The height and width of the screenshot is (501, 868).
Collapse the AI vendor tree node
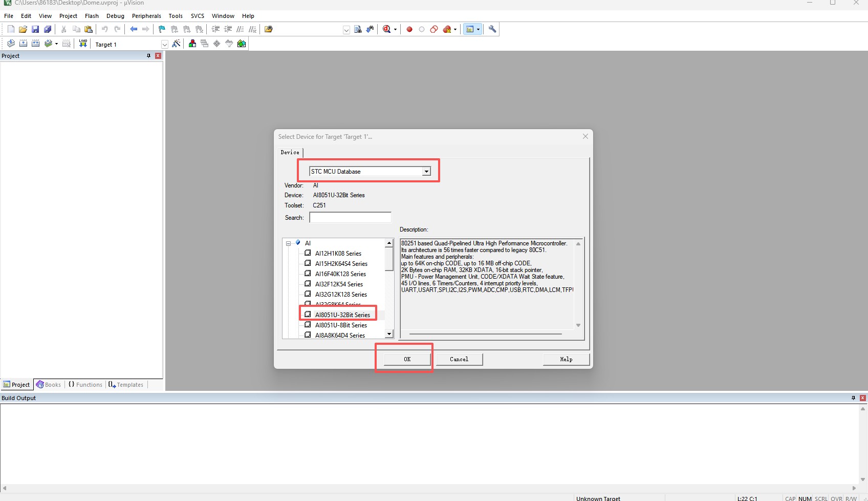pyautogui.click(x=289, y=243)
